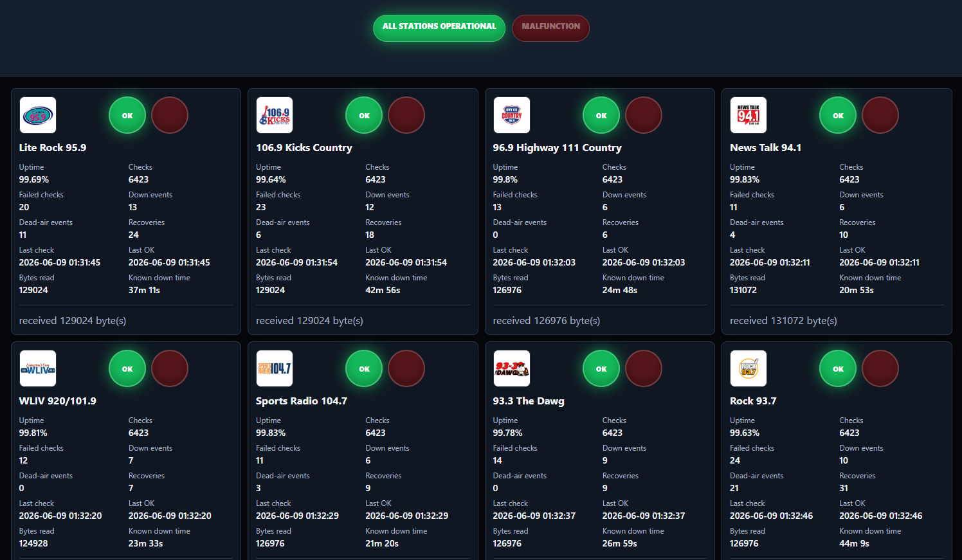The image size is (962, 560).
Task: Click red malfunction light for 106.9 Kicks Country
Action: 406,115
